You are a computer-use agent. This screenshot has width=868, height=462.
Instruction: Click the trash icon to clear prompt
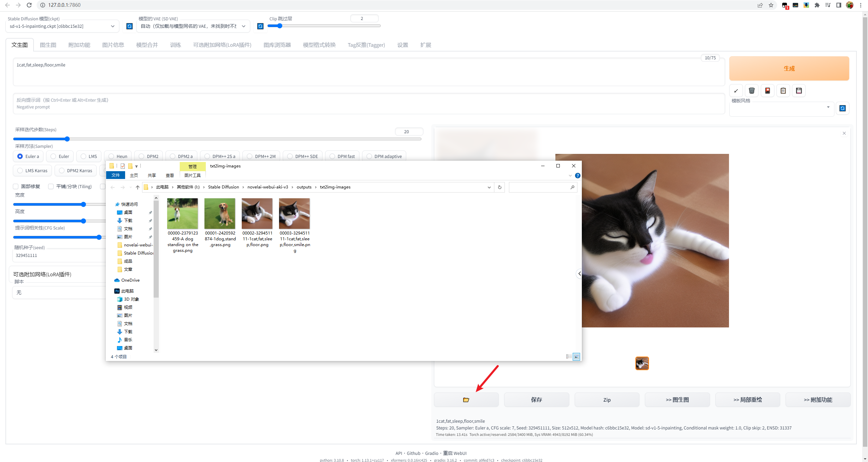click(x=751, y=91)
